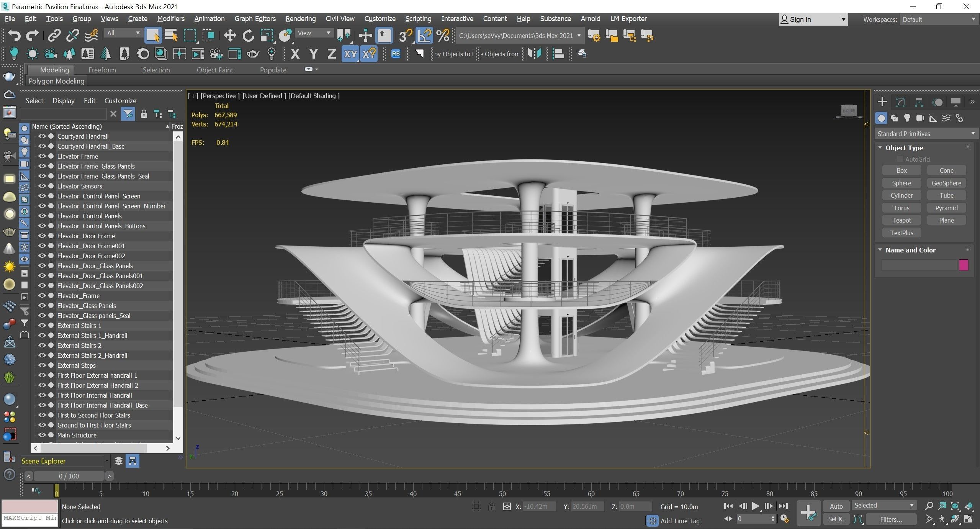The image size is (980, 529).
Task: Click the Cylinder primitive button
Action: [901, 195]
